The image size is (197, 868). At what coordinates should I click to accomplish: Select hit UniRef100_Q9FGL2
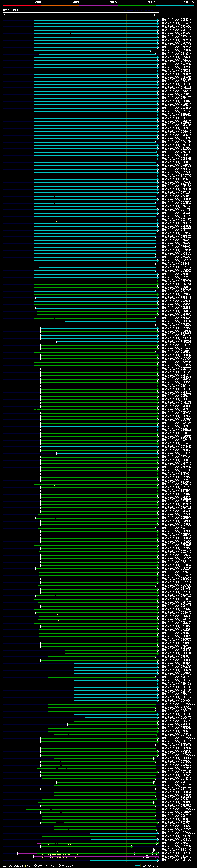176,396
